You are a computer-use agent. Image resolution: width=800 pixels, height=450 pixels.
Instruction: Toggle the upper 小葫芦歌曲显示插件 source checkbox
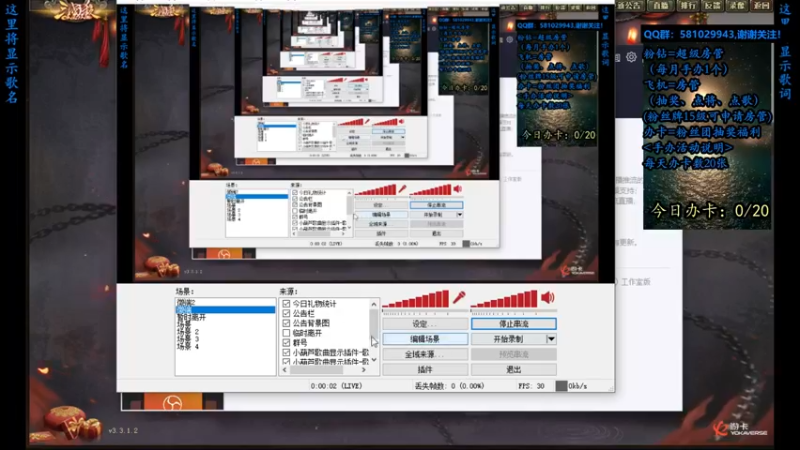(286, 352)
